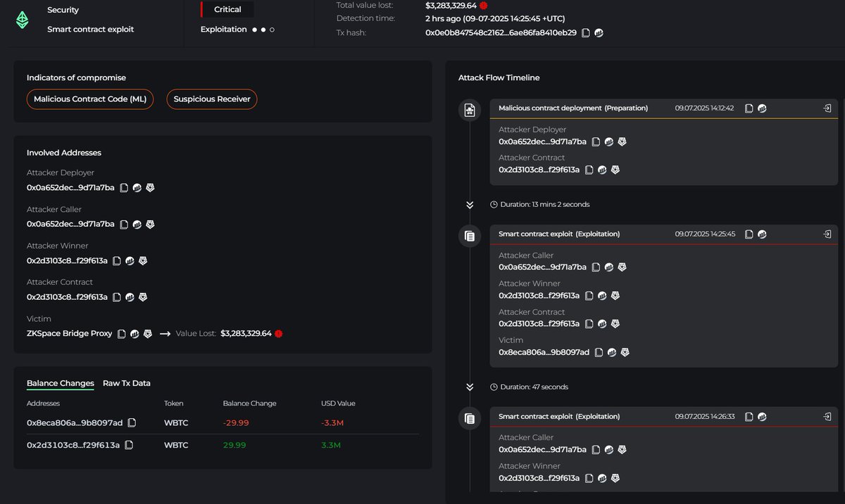Click the Indicators of compromise heading
The height and width of the screenshot is (504, 845).
pos(76,77)
